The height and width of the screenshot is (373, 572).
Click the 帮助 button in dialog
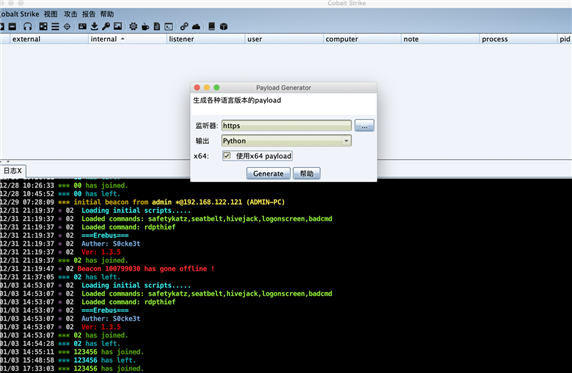coord(307,173)
